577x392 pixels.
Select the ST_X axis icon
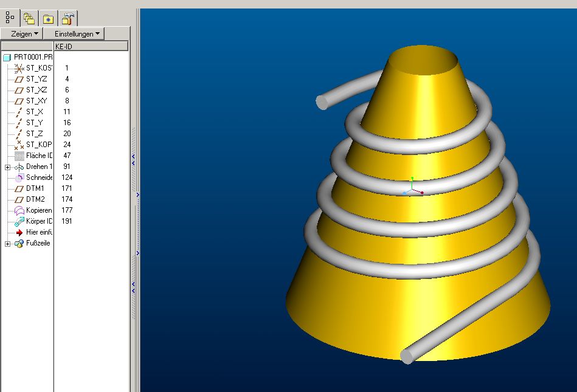click(19, 112)
